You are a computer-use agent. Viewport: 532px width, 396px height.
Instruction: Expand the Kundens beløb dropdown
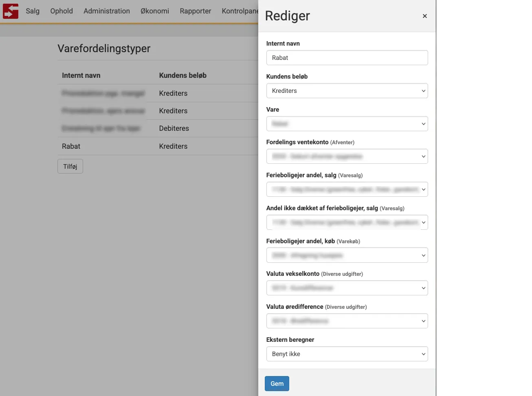point(347,91)
